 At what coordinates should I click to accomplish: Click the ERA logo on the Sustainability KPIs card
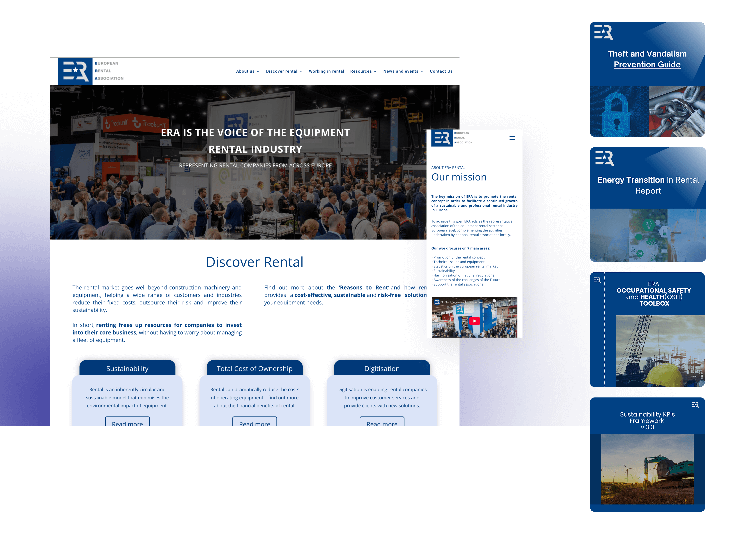(x=695, y=405)
